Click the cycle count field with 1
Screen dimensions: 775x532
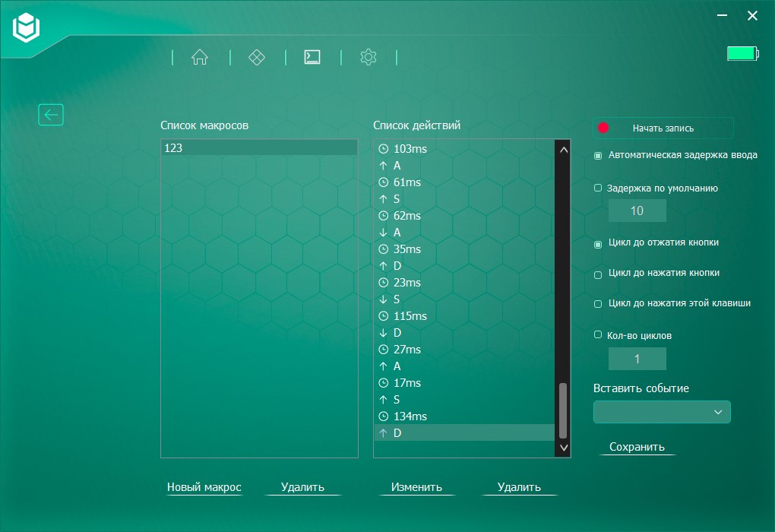pyautogui.click(x=637, y=359)
